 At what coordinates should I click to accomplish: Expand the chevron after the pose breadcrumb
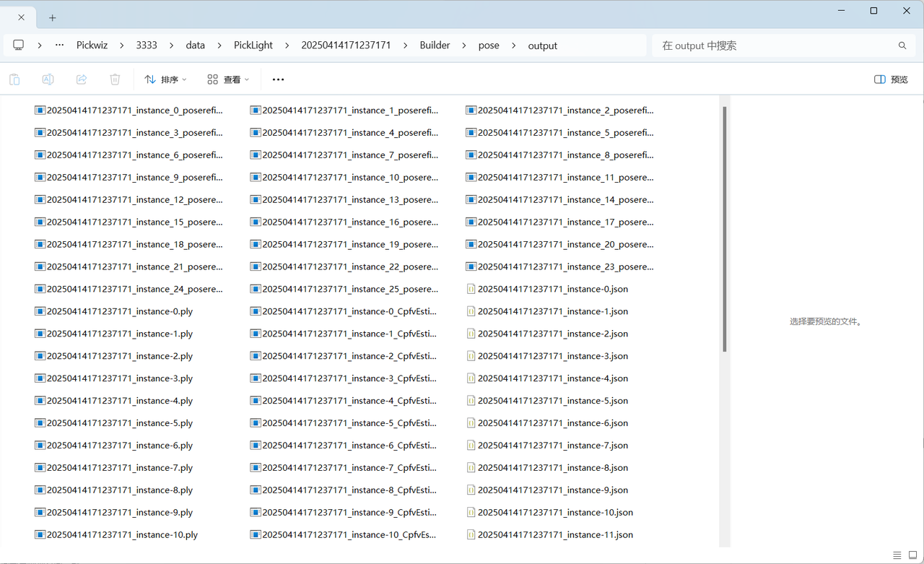[x=513, y=45]
